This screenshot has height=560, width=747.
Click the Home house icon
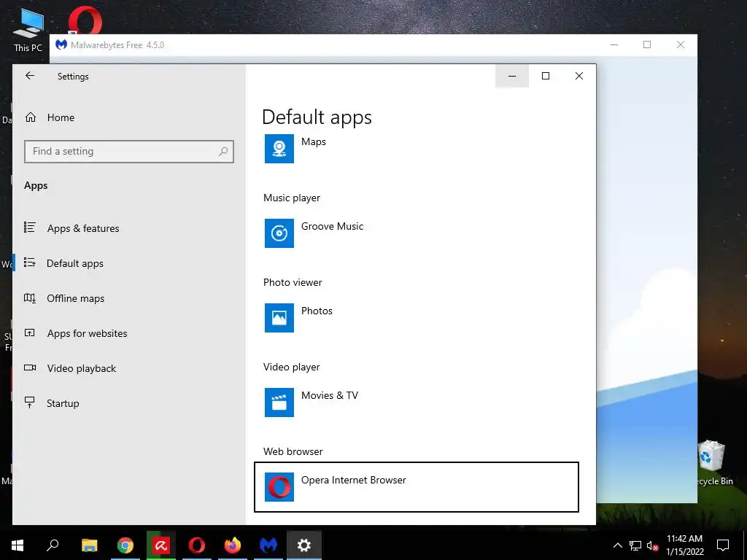point(31,117)
